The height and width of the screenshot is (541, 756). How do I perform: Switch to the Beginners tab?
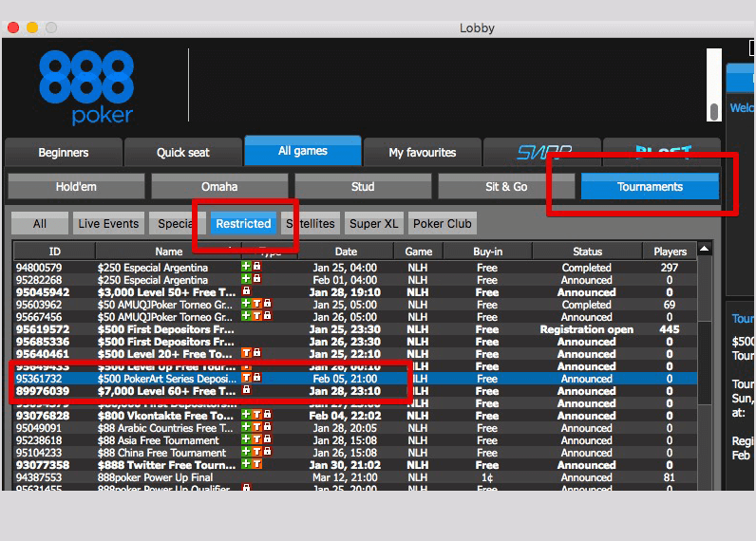coord(64,153)
